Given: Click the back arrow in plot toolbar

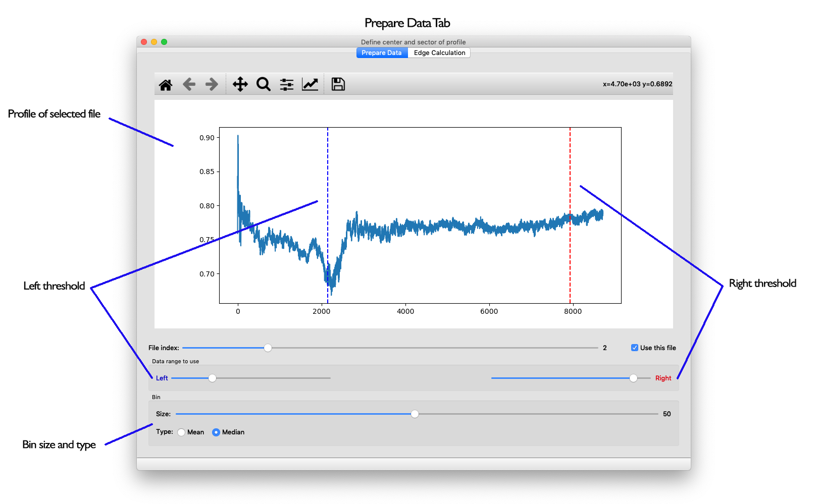Looking at the screenshot, I should coord(189,84).
